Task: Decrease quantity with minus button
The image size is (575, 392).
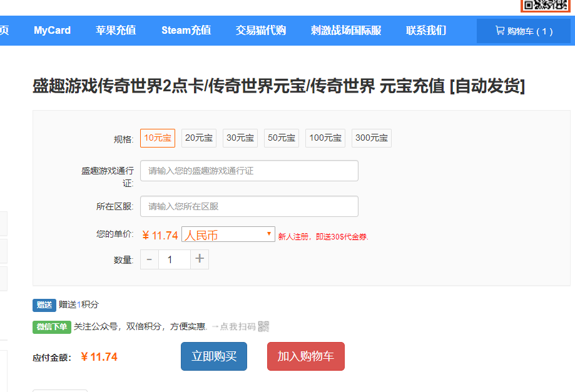Action: (150, 259)
